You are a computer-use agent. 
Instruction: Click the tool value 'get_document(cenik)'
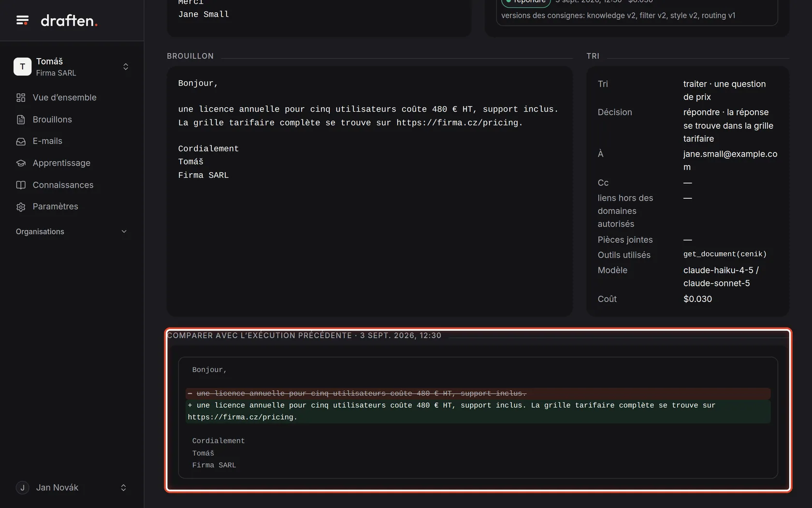click(x=725, y=254)
